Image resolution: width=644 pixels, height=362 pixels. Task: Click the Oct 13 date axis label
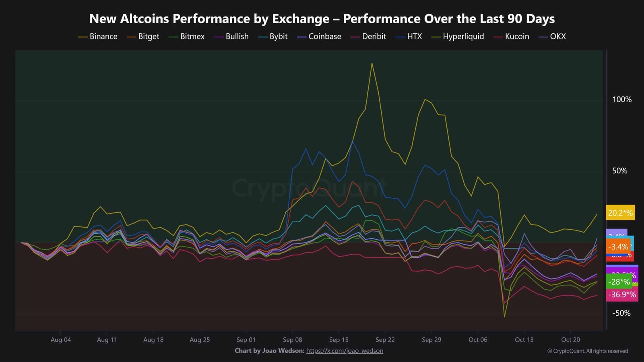524,340
